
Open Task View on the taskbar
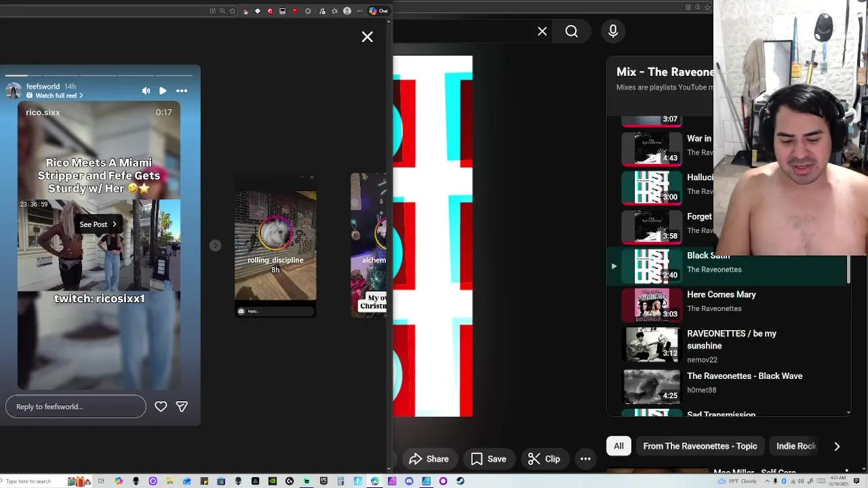[101, 481]
